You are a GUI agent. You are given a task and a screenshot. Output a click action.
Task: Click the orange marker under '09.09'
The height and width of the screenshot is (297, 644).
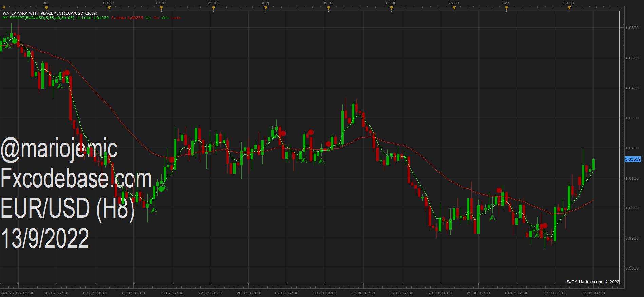pos(569,8)
